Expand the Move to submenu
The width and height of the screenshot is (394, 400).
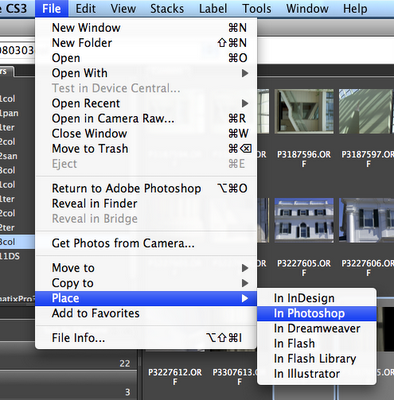coord(146,268)
